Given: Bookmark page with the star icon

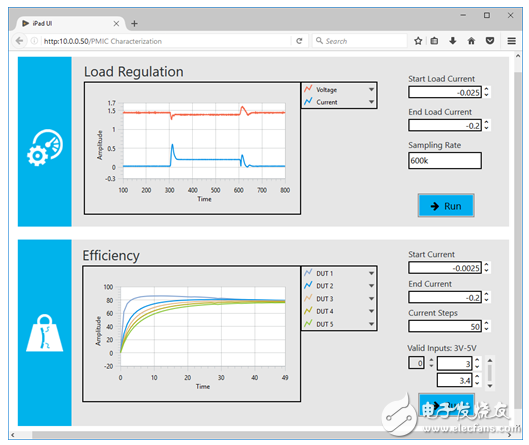Looking at the screenshot, I should point(418,41).
